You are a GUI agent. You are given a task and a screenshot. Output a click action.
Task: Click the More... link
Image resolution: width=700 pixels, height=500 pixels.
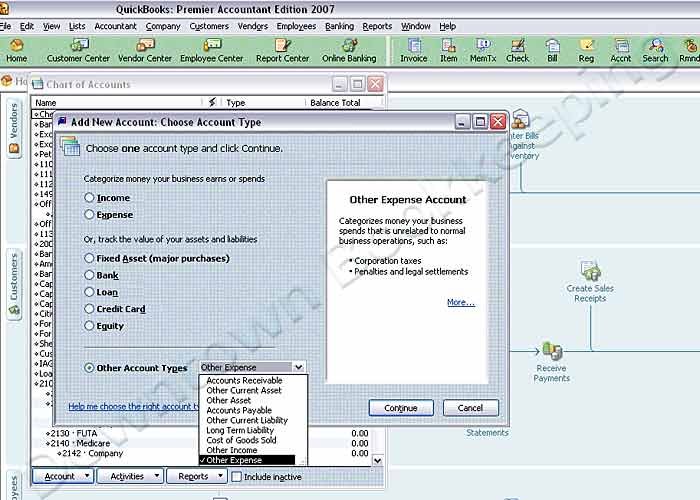(461, 302)
